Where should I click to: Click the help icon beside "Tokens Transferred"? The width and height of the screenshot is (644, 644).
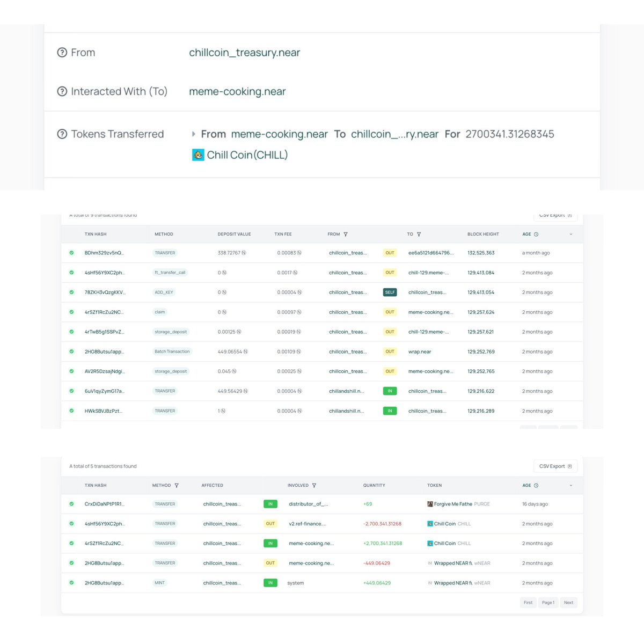(63, 134)
